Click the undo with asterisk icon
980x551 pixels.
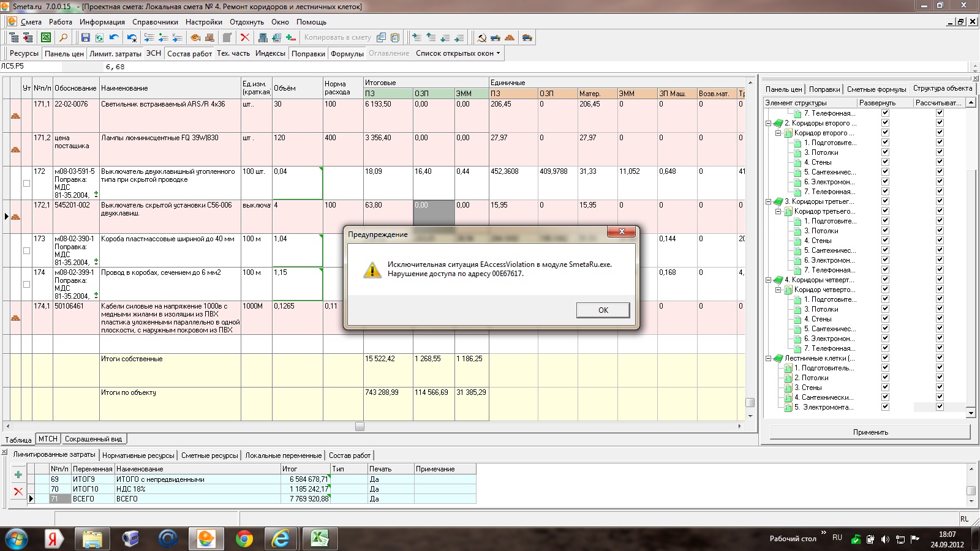tap(132, 37)
